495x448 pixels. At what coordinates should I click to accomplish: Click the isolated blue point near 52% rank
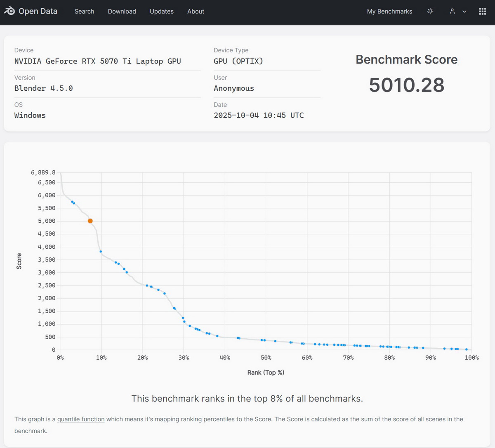(275, 341)
